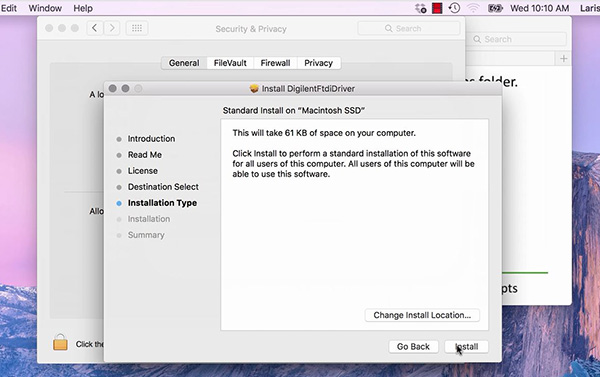Click the search field in the rear right window

coord(518,39)
